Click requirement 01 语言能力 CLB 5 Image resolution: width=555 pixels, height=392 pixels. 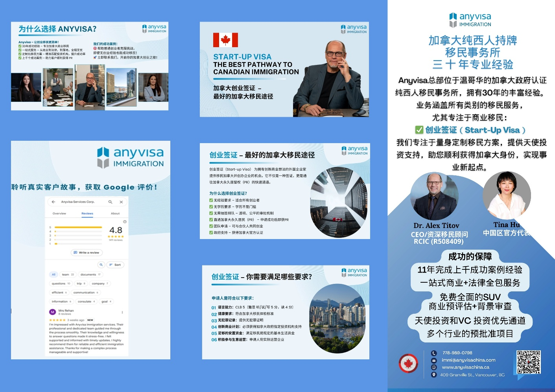[x=253, y=307]
